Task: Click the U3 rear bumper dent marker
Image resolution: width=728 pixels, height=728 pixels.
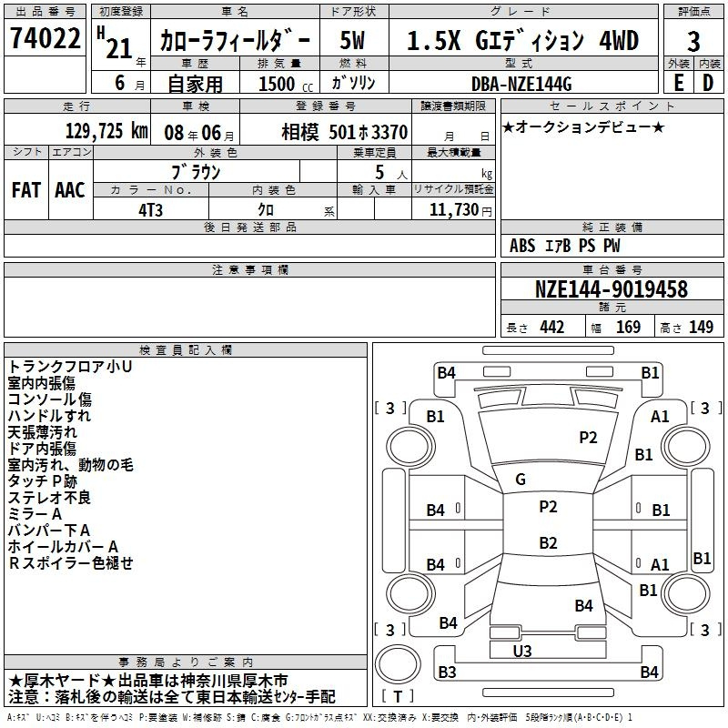Action: pyautogui.click(x=522, y=651)
